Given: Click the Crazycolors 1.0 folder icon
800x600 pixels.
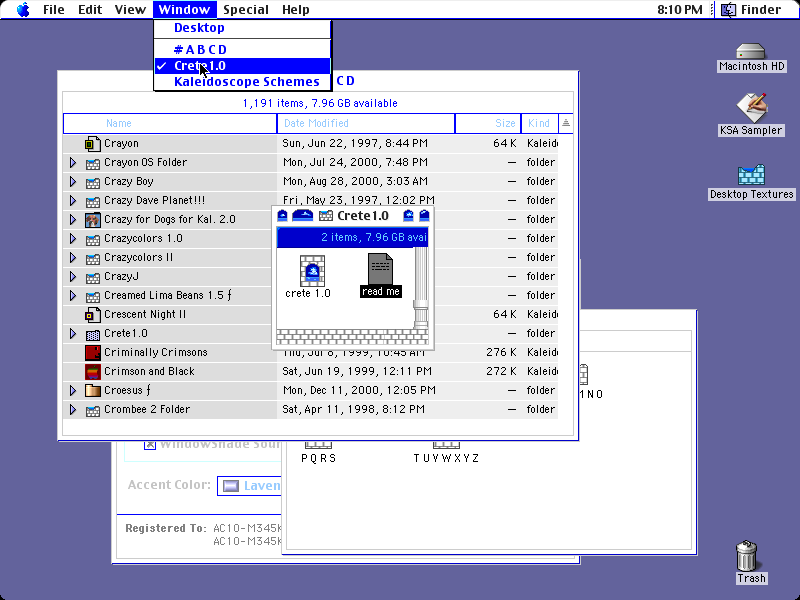Looking at the screenshot, I should [92, 239].
